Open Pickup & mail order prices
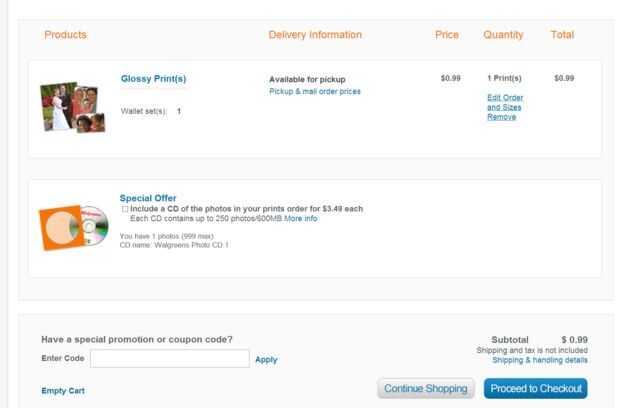Image resolution: width=620 pixels, height=408 pixels. (315, 91)
